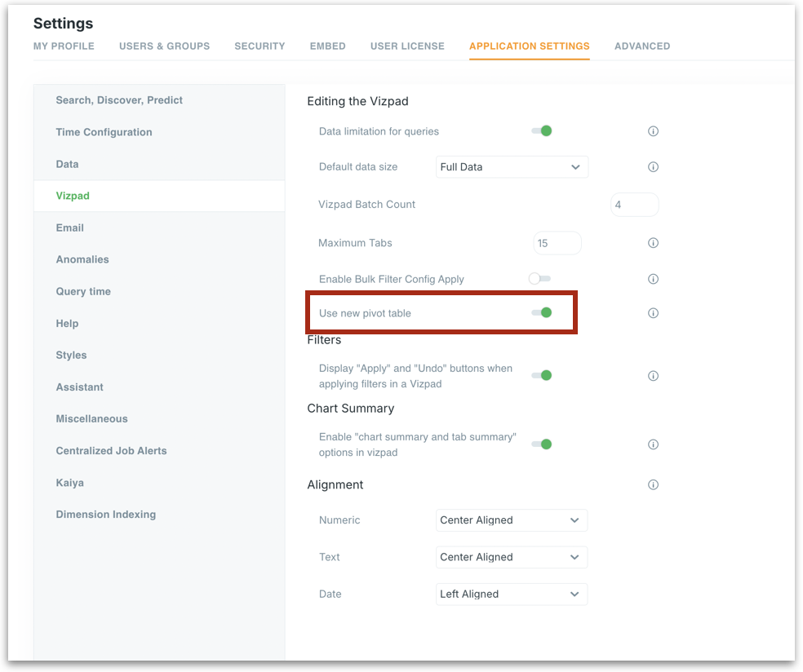Expand Numeric alignment dropdown
Viewport: 803px width, 672px height.
tap(511, 520)
